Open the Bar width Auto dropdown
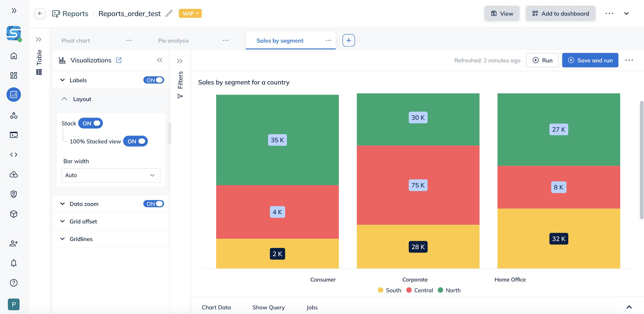Screen dimensions: 644x314 point(111,175)
